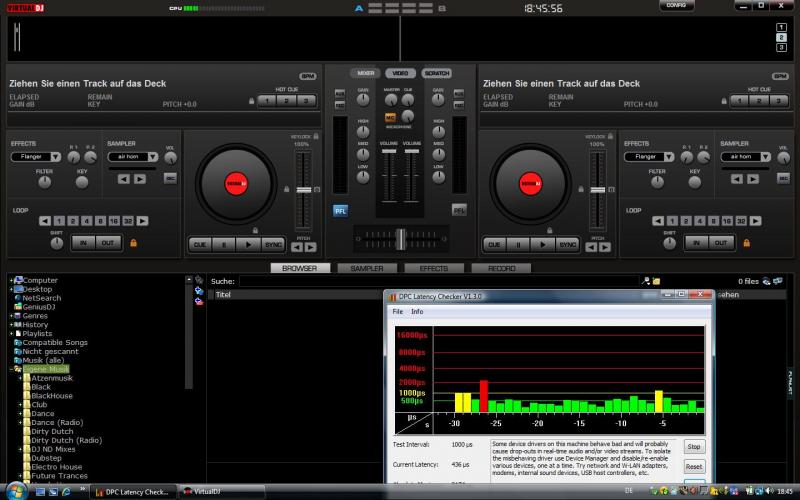Click Stop in DPC Latency Checker
The height and width of the screenshot is (500, 800).
tap(694, 446)
